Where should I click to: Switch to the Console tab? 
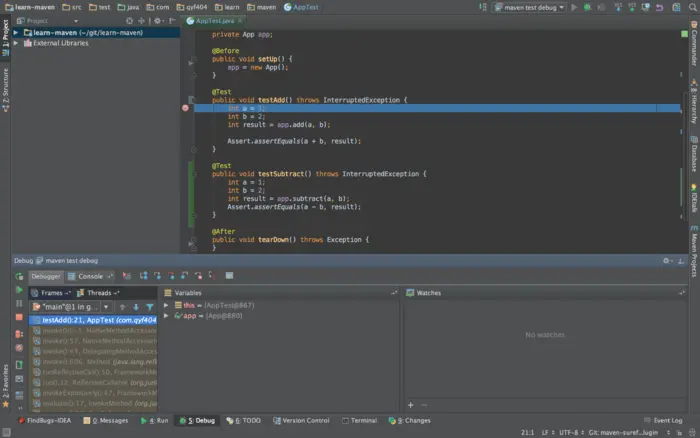coord(90,276)
